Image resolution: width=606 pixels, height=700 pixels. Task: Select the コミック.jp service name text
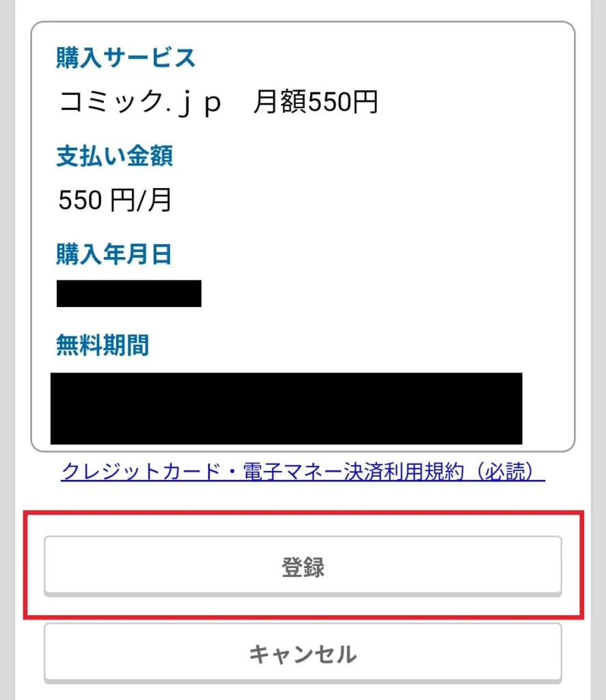pyautogui.click(x=140, y=102)
